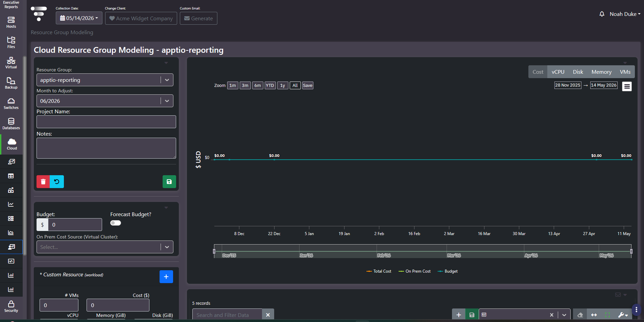Click into the Project Name field

coord(106,122)
